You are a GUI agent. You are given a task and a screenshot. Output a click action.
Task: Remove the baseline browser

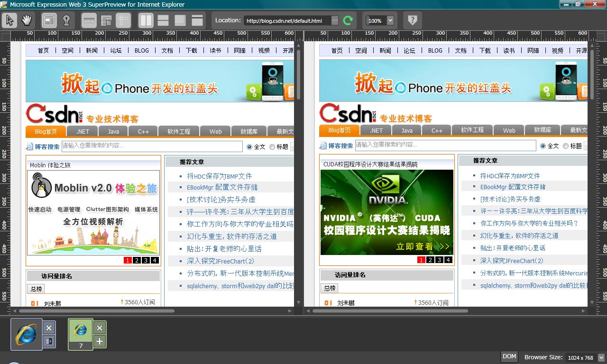click(49, 328)
